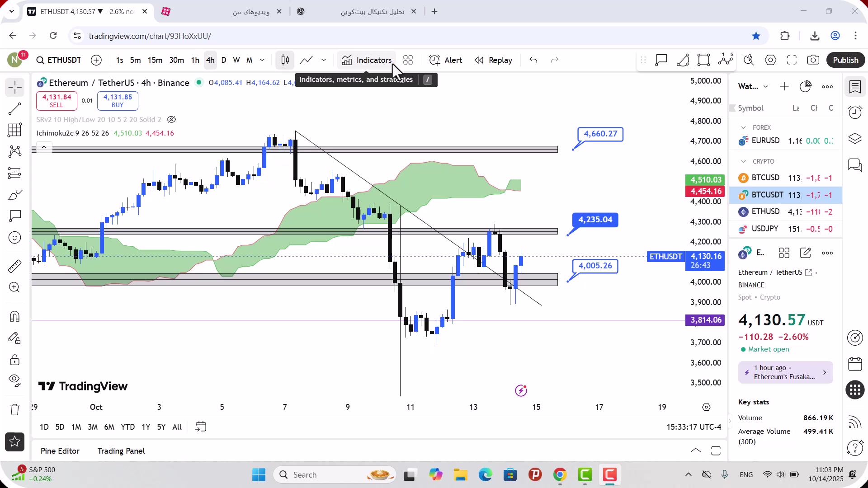Open quick search lightning magnifier
Image resolution: width=868 pixels, height=488 pixels.
(x=749, y=60)
